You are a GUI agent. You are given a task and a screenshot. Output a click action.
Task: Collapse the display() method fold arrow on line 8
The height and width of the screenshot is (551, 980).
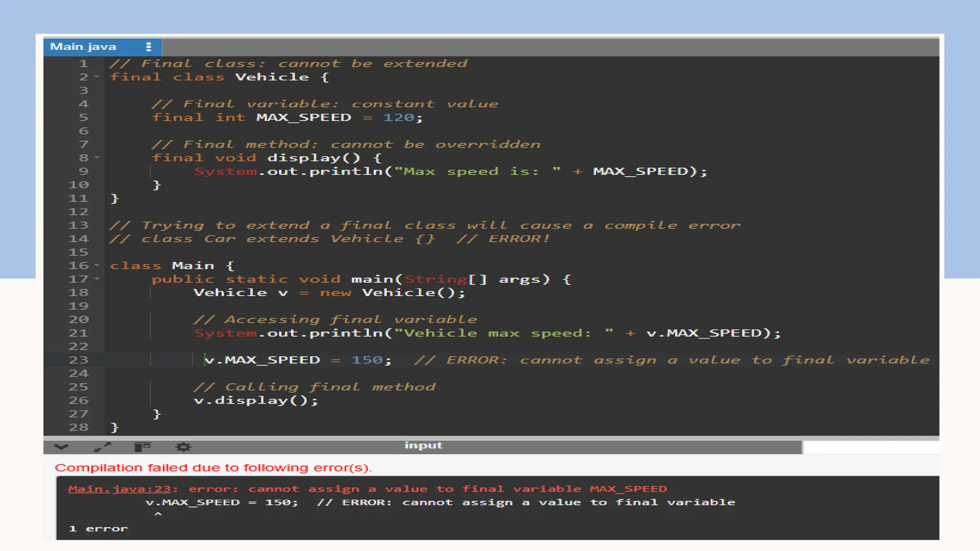(97, 157)
